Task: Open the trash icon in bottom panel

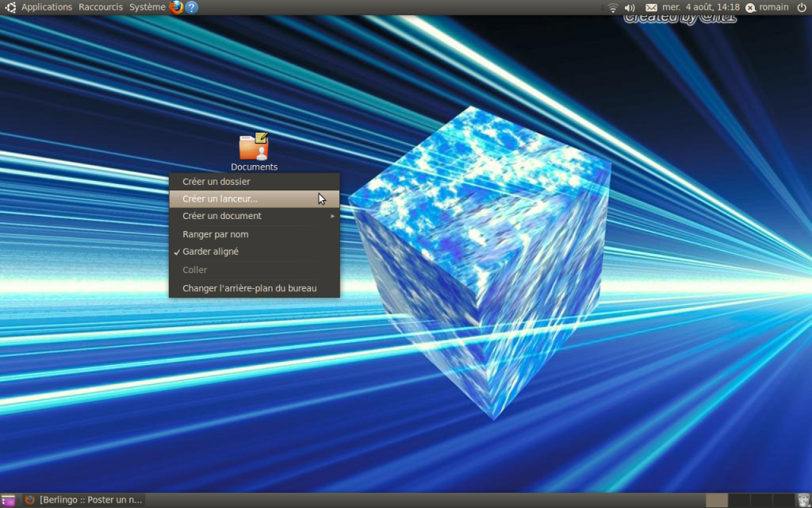Action: 803,500
